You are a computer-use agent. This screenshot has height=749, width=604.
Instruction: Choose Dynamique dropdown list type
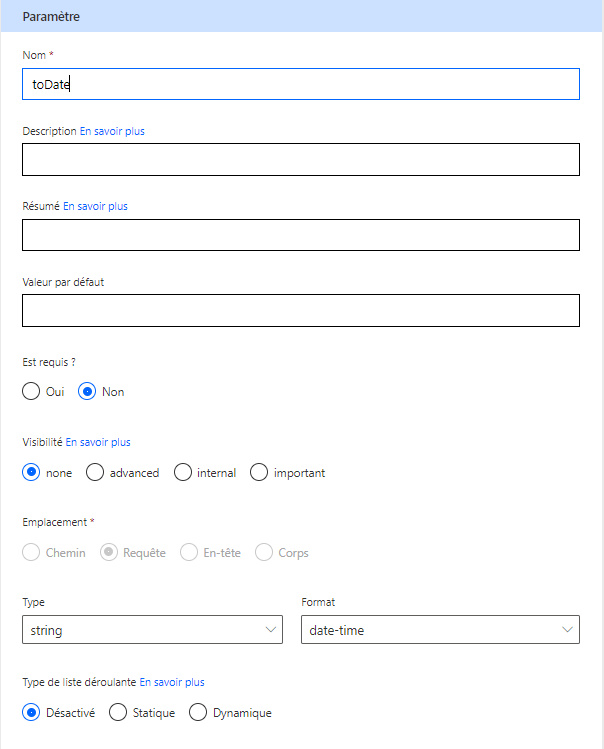point(198,713)
